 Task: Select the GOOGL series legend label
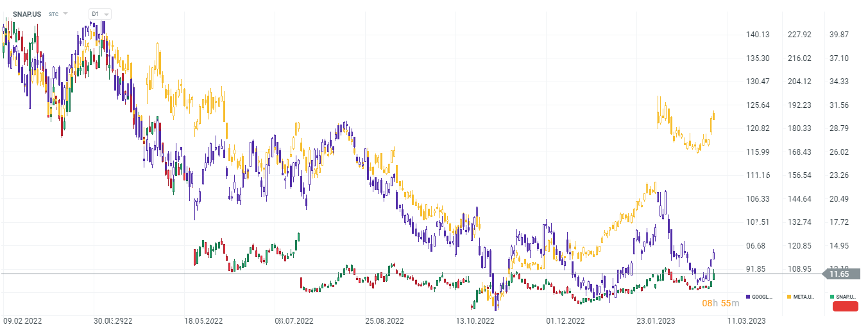coord(763,297)
